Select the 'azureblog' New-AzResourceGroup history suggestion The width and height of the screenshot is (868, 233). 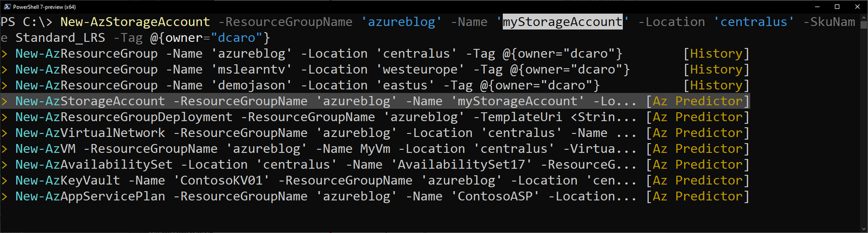375,54
